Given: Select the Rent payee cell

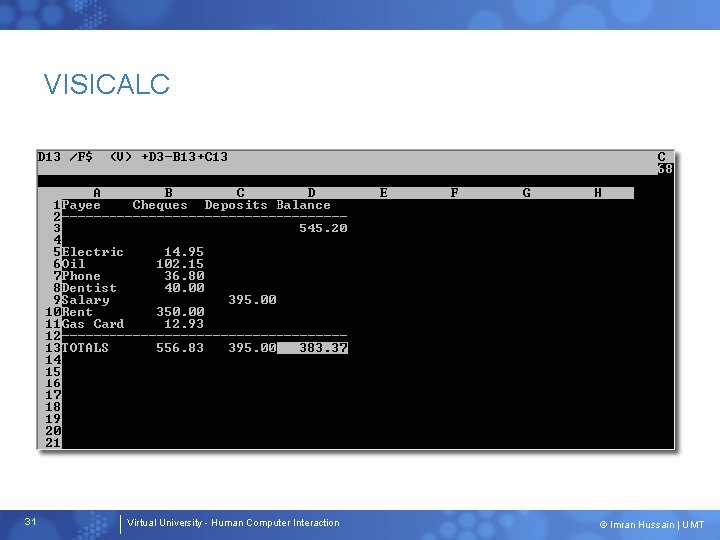Looking at the screenshot, I should point(77,312).
